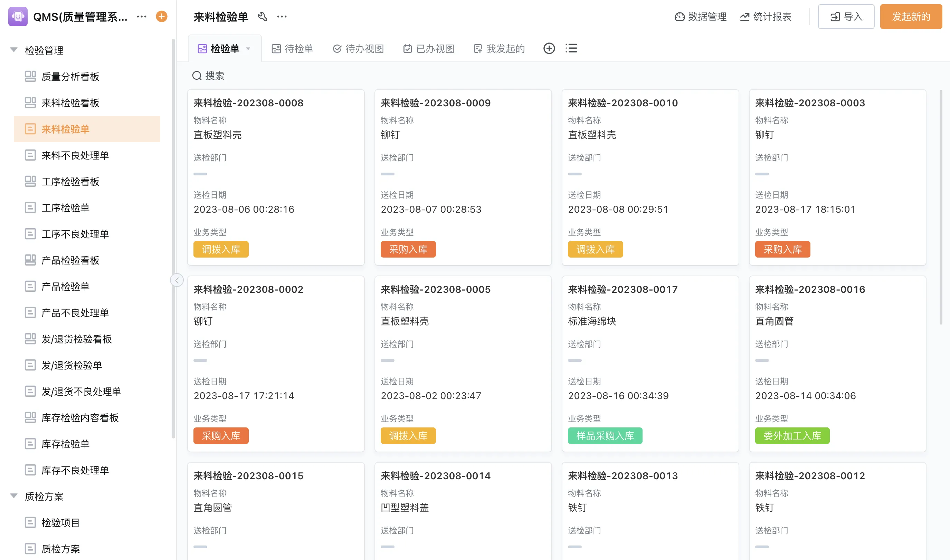This screenshot has width=950, height=560.
Task: Click the 来料不良处理单 form icon
Action: 30,155
